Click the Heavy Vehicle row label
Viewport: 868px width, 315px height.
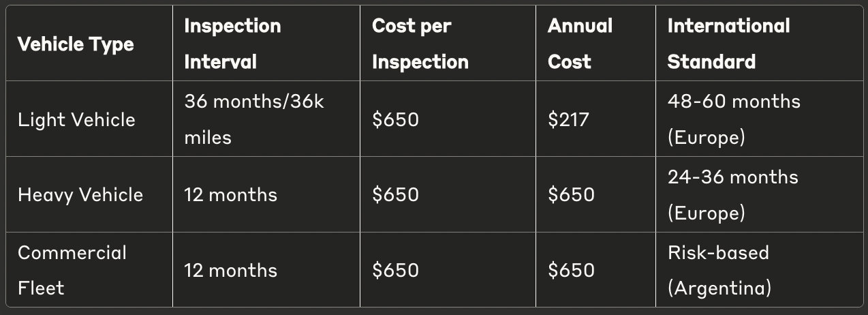[80, 195]
